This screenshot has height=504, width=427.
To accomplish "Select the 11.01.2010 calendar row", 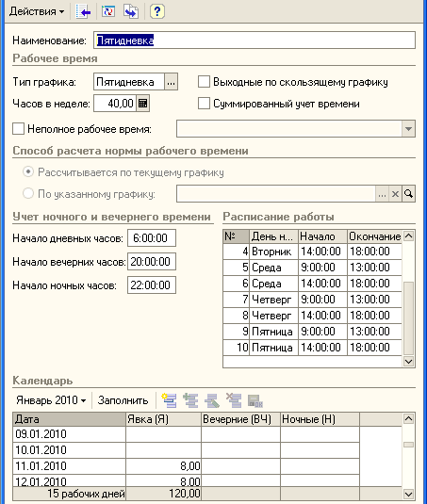I will click(x=187, y=466).
